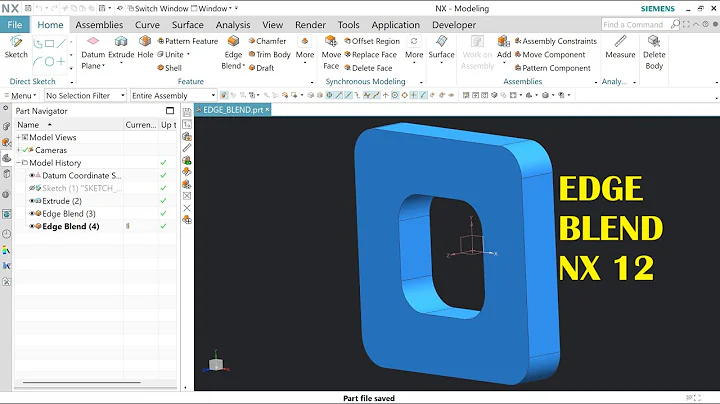Image resolution: width=720 pixels, height=404 pixels.
Task: Toggle visibility of Edge Blend (3)
Action: [x=32, y=214]
